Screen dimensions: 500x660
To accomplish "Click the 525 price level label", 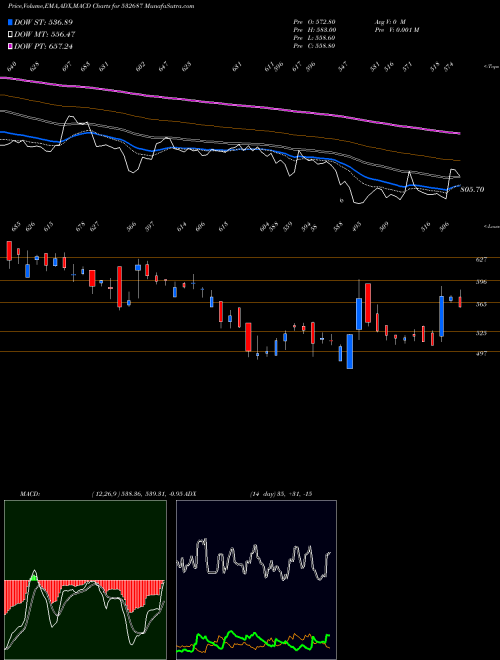I will pos(481,333).
